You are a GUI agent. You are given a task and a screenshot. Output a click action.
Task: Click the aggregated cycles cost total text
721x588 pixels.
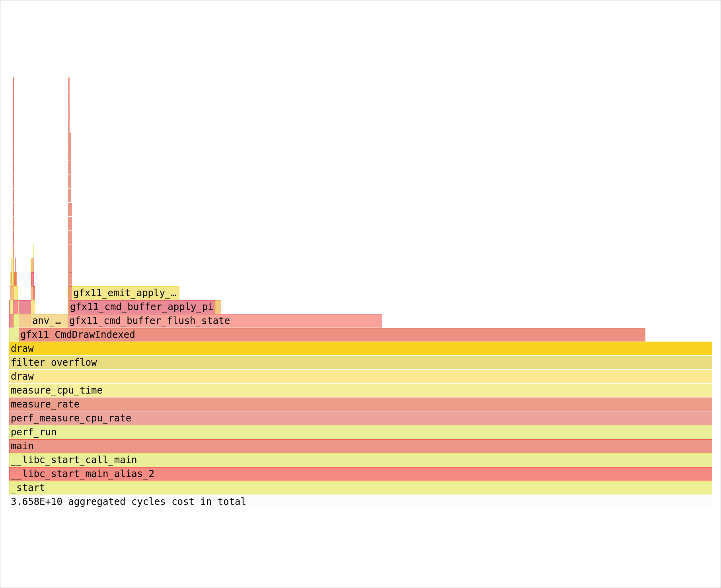pyautogui.click(x=128, y=502)
